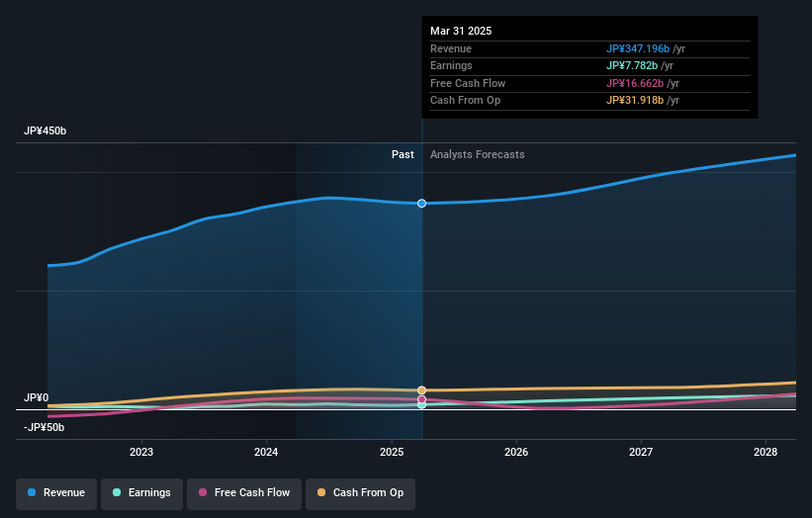
Task: Click the JP¥31.918b cash from op value
Action: point(635,101)
